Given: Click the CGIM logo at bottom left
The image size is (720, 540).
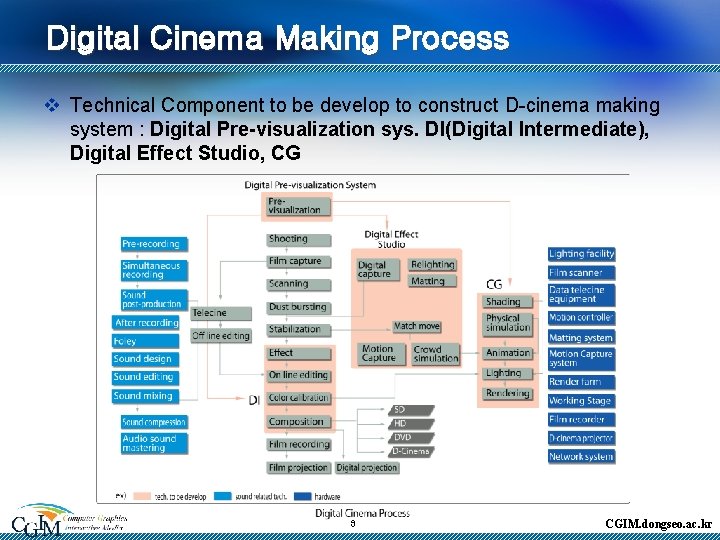Looking at the screenshot, I should click(69, 519).
